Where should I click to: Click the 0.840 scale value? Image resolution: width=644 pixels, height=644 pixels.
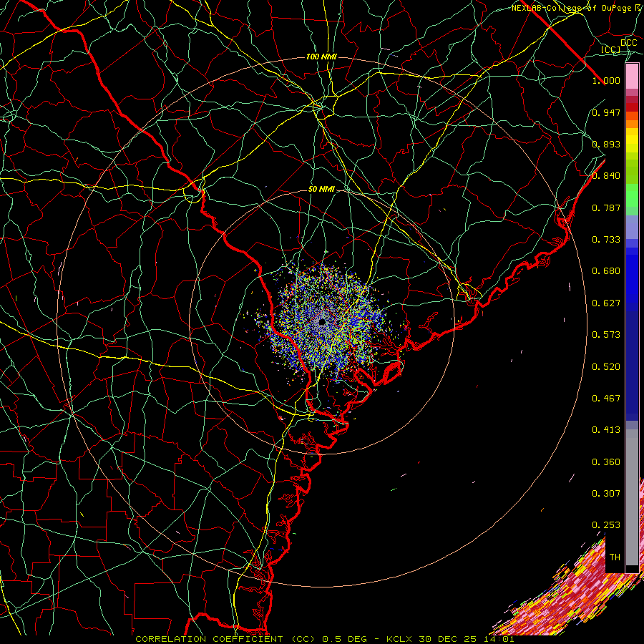tap(606, 176)
